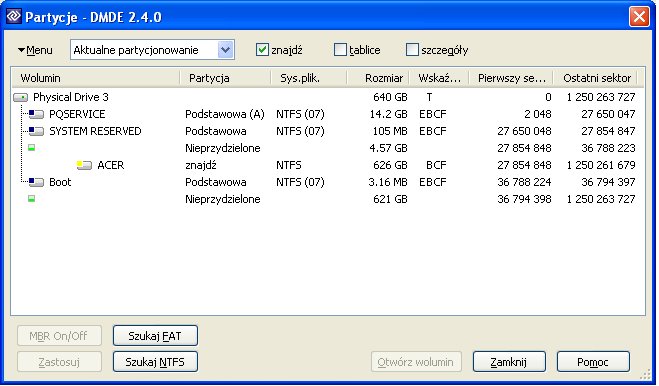
Task: Click the DMDE app icon in title bar
Action: point(13,16)
